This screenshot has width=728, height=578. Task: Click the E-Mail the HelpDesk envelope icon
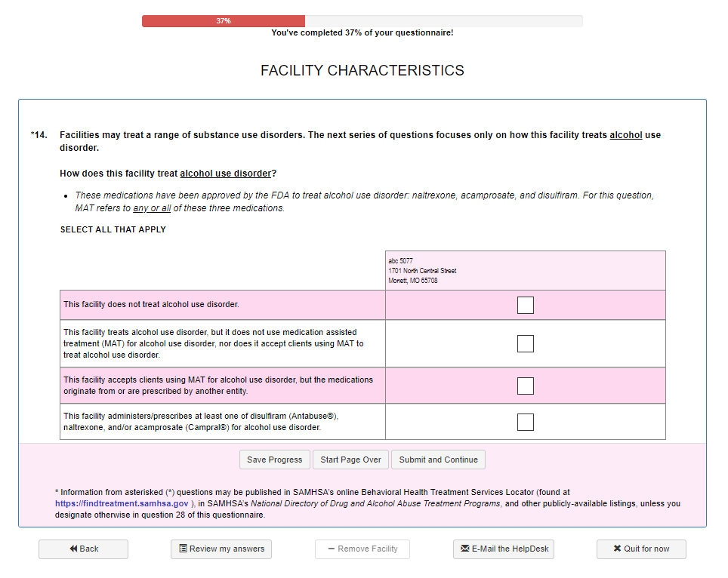pos(464,549)
